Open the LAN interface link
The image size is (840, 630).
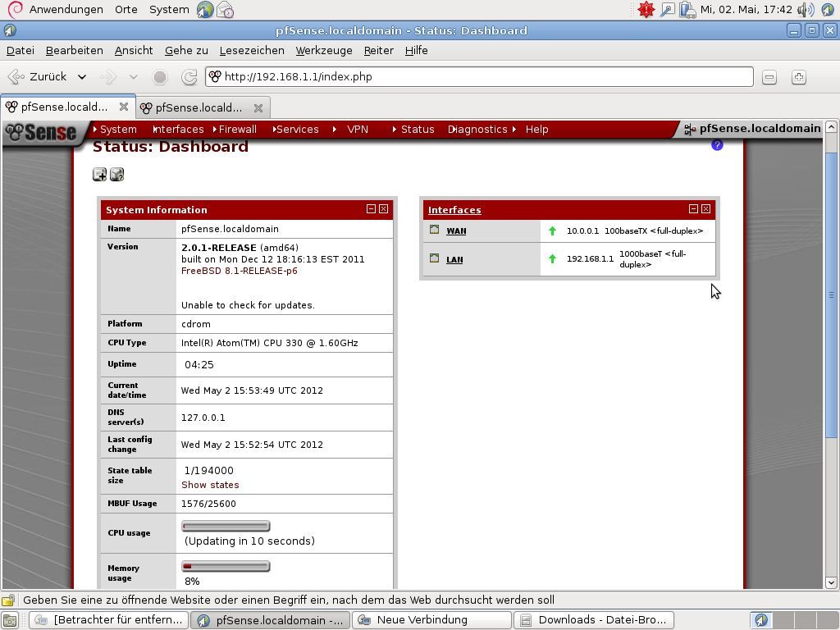454,259
